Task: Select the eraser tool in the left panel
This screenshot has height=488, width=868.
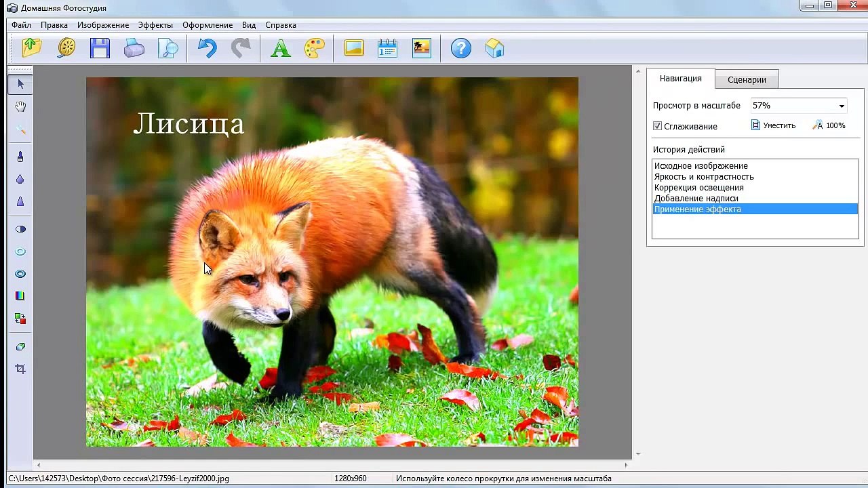Action: click(x=20, y=346)
